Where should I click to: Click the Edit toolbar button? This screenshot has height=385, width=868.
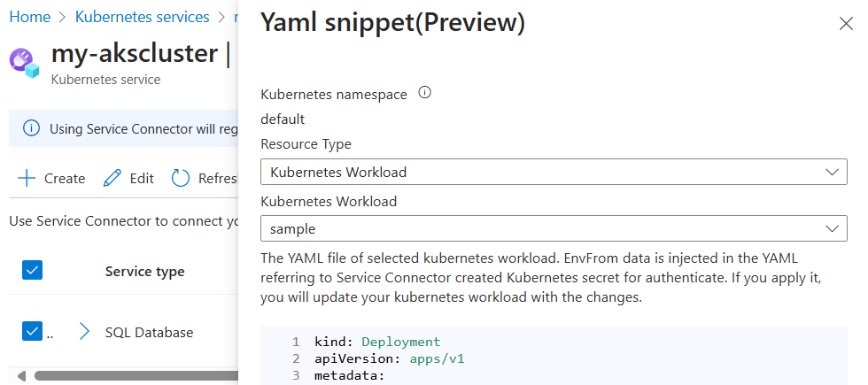coord(129,178)
